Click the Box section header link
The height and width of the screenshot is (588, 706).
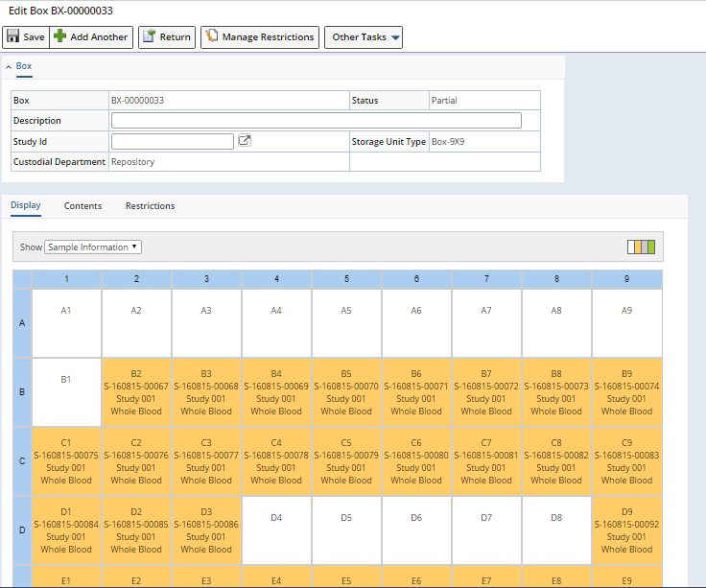point(24,66)
